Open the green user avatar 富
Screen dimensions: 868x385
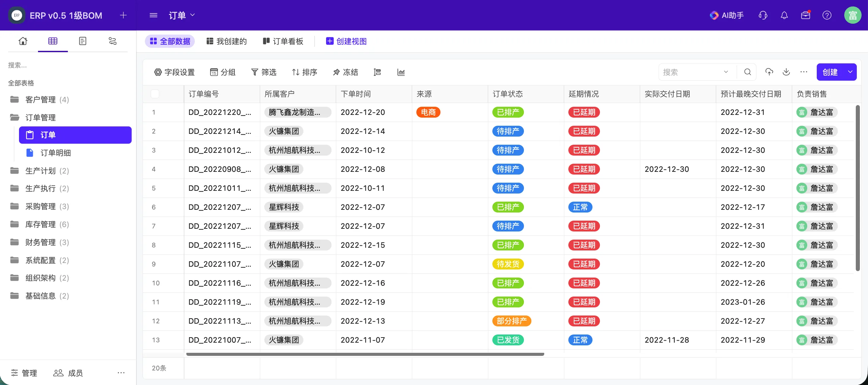[853, 15]
